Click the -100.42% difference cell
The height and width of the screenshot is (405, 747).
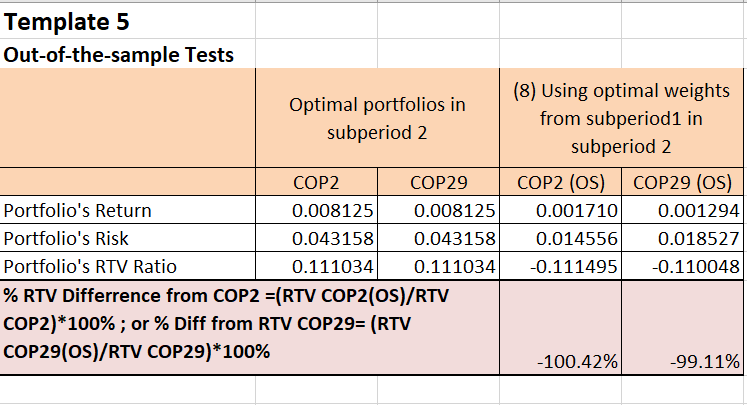coord(560,358)
